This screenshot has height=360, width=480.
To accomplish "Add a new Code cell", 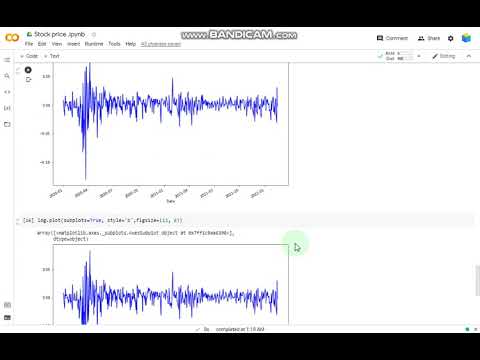I will click(x=29, y=56).
